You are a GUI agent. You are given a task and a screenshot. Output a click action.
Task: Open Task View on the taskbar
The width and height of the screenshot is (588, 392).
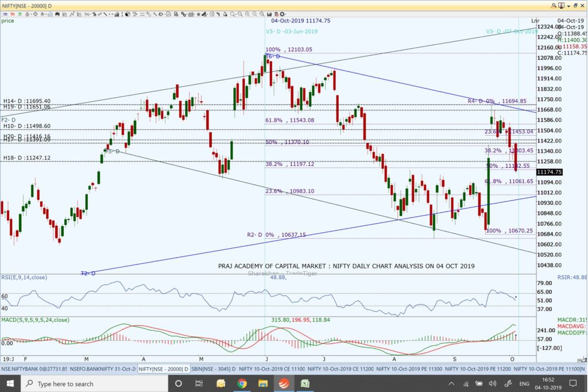(x=199, y=383)
